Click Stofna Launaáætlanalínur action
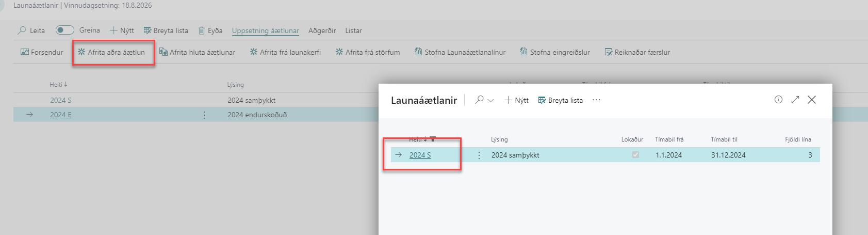Viewport: 868px width, 235px height. tap(460, 52)
